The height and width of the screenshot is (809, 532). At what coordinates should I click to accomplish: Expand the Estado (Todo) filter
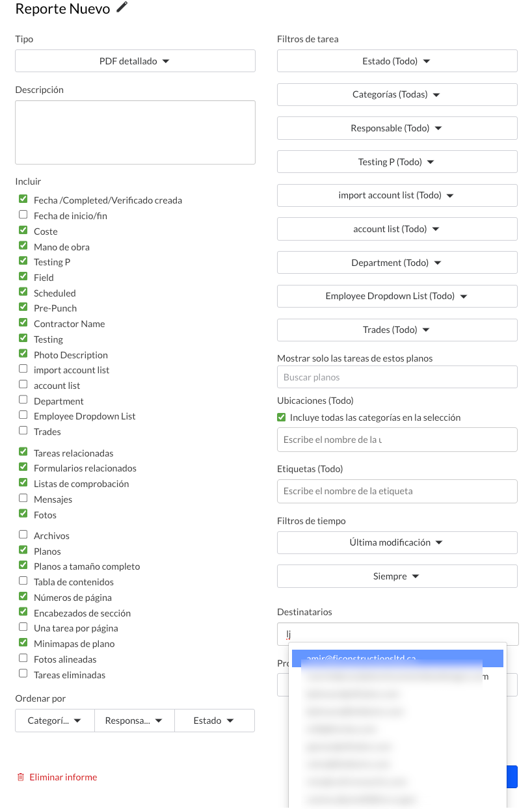pyautogui.click(x=397, y=61)
